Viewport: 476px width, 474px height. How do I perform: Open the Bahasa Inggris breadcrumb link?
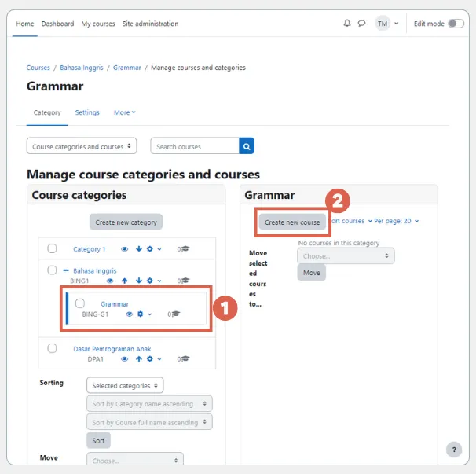click(x=82, y=68)
